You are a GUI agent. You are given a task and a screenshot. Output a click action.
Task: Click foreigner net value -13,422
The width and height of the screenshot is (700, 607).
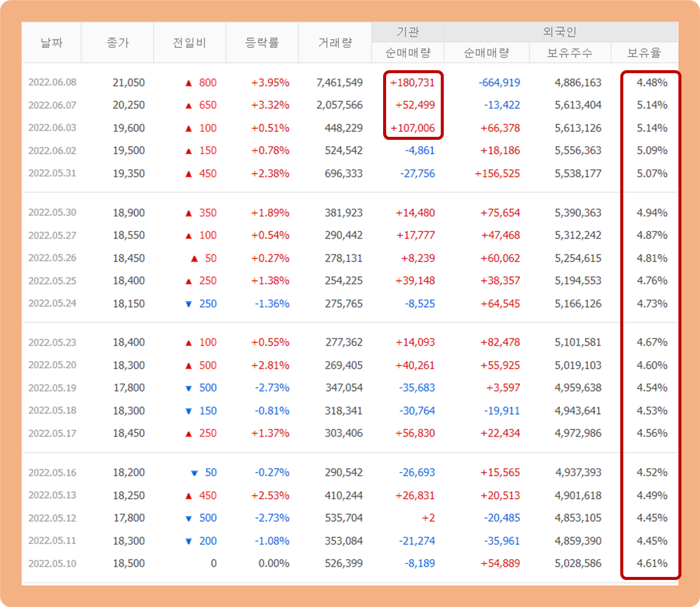pyautogui.click(x=502, y=105)
